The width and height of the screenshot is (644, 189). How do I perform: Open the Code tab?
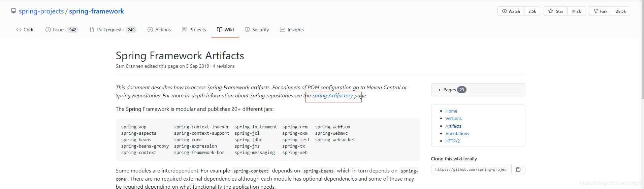point(25,30)
